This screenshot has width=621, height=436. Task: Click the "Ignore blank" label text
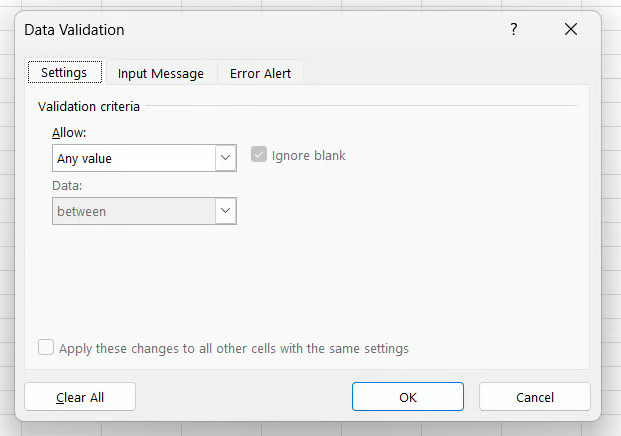(x=308, y=156)
